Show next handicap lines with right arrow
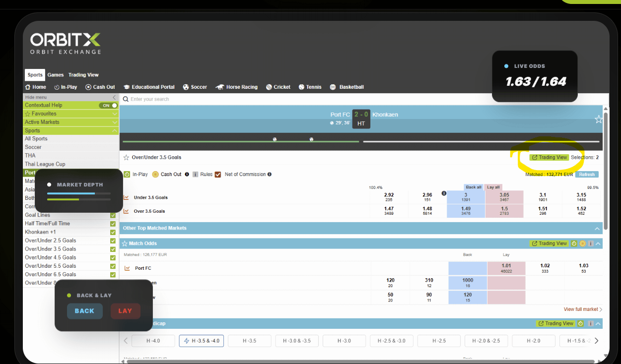The image size is (621, 364). coord(596,341)
